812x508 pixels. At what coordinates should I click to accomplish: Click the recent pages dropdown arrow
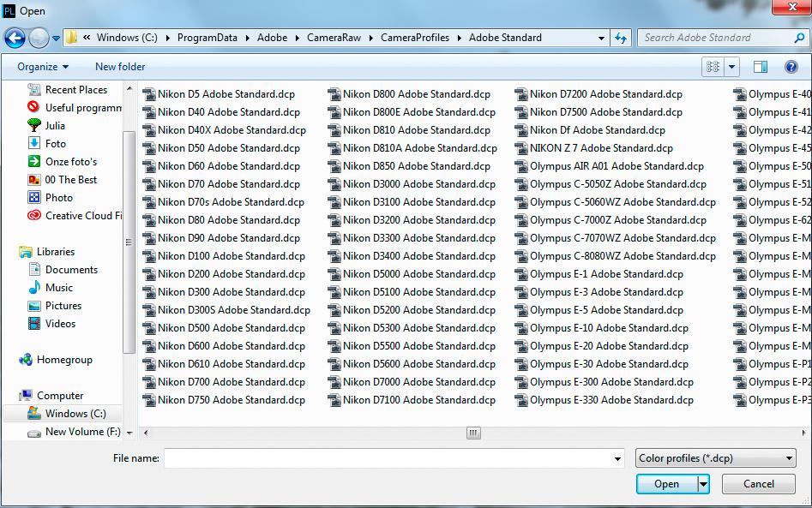[56, 38]
